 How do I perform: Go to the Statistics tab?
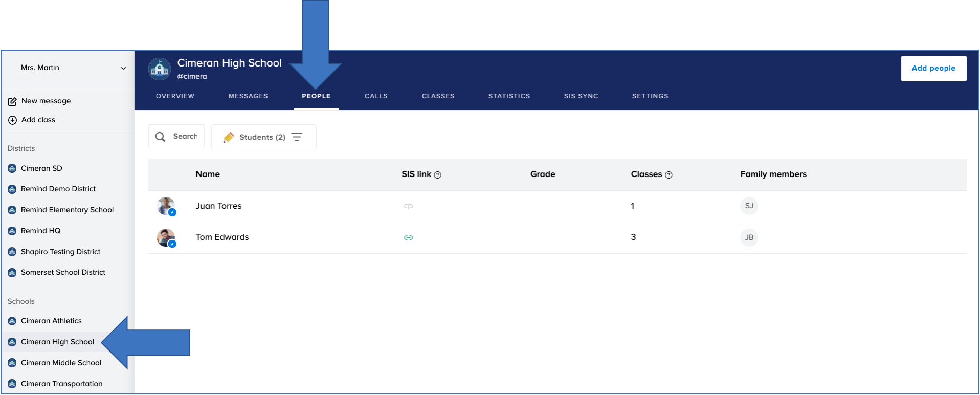(x=509, y=96)
